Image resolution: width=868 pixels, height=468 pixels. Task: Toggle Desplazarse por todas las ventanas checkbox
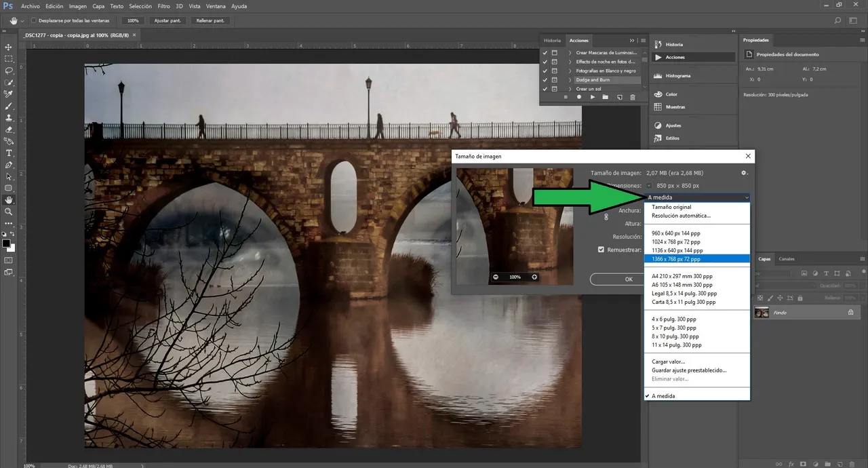click(x=34, y=21)
